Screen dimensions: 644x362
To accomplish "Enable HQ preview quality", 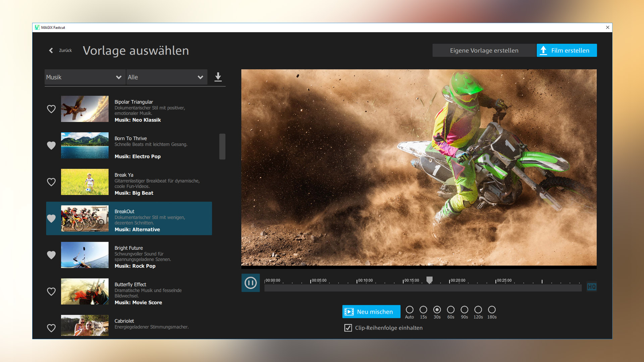I will [592, 287].
